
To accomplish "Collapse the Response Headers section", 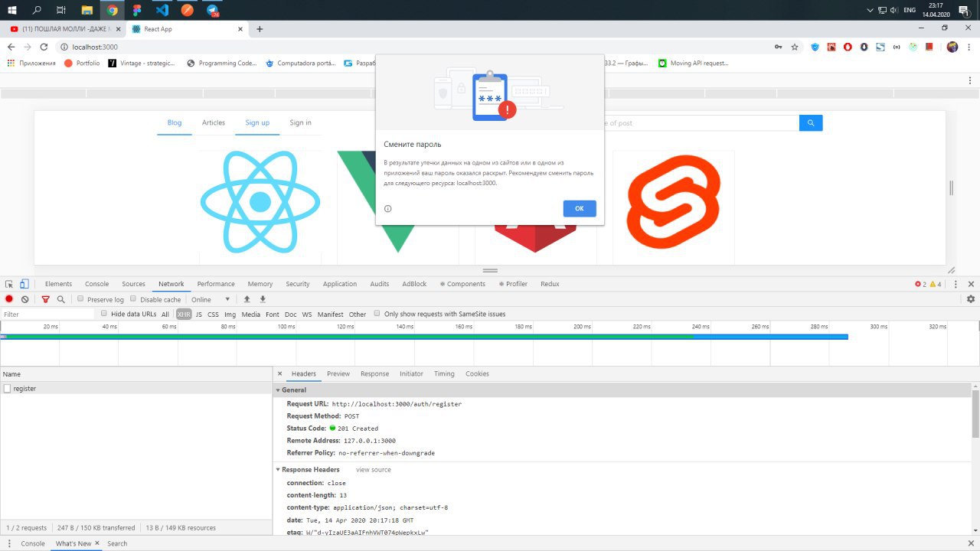I will pyautogui.click(x=278, y=469).
